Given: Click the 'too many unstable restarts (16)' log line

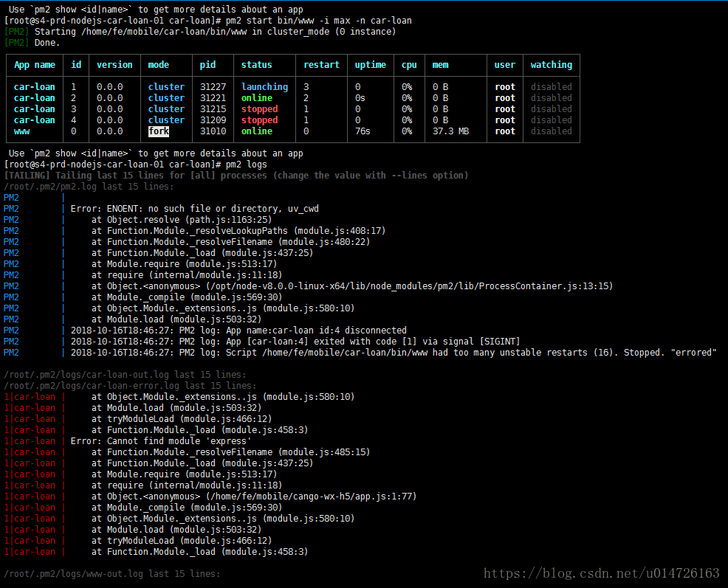Looking at the screenshot, I should point(394,353).
